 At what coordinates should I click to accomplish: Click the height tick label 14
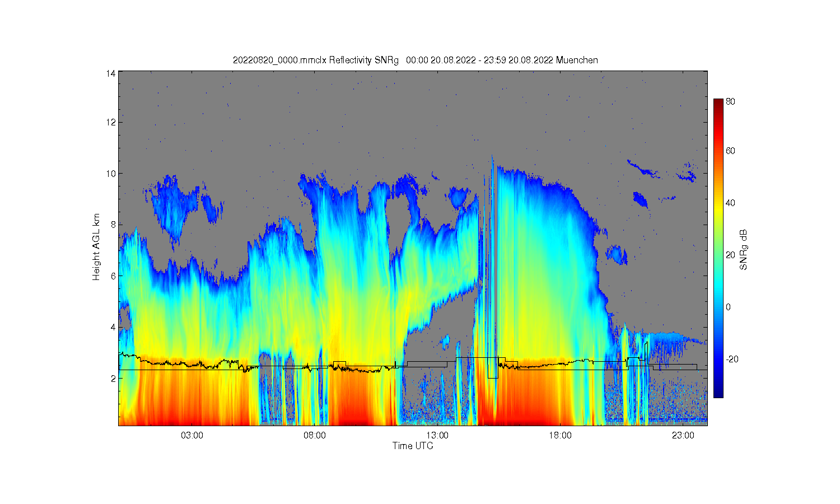click(x=111, y=73)
